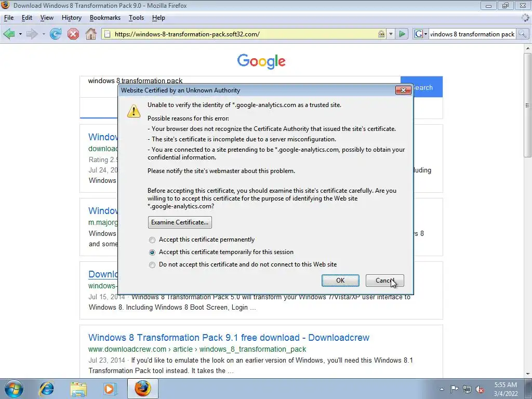Screen dimensions: 532x399
Task: Open the File menu
Action: point(9,18)
